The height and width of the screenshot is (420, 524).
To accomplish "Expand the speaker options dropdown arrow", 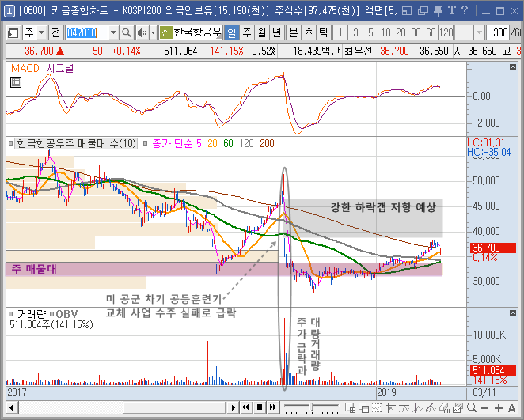I will coord(153,32).
